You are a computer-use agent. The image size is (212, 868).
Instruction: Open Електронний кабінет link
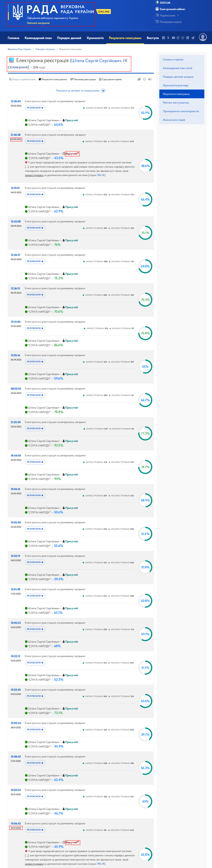tap(170, 9)
